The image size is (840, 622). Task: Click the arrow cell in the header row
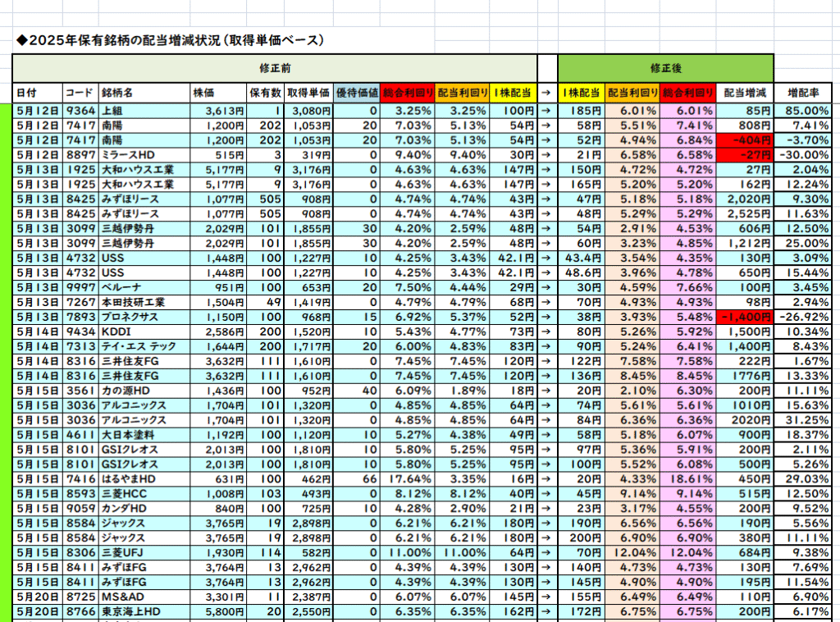(x=546, y=93)
